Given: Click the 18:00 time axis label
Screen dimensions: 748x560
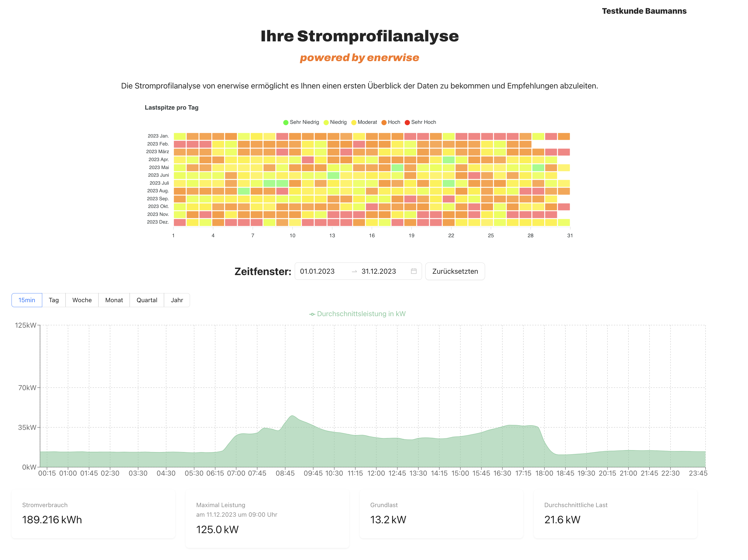Looking at the screenshot, I should (544, 473).
